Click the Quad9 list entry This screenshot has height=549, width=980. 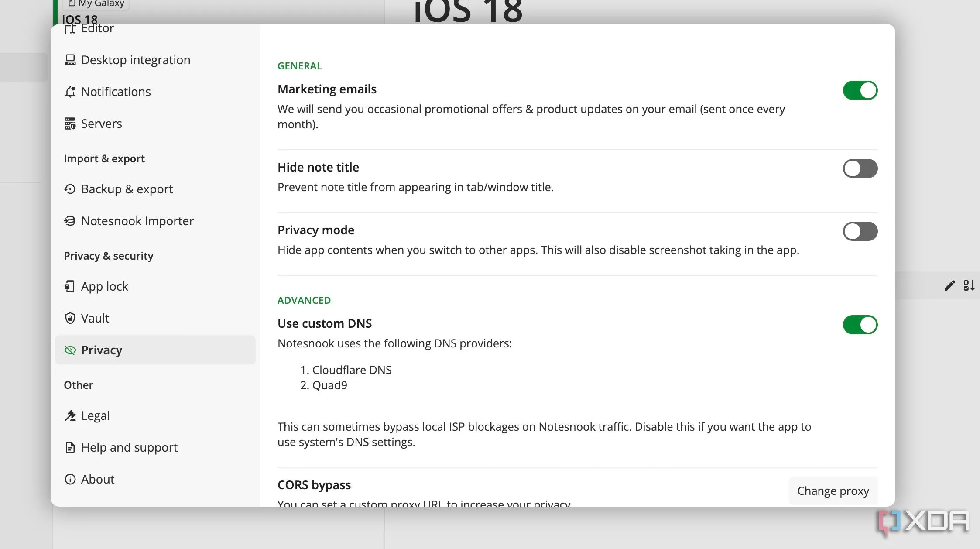click(x=330, y=385)
